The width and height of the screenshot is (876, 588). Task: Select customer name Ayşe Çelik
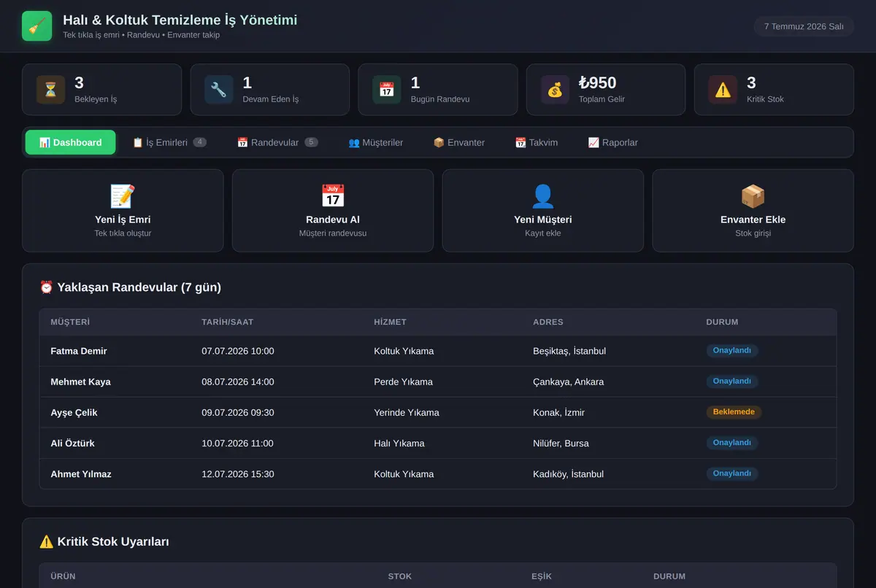74,412
